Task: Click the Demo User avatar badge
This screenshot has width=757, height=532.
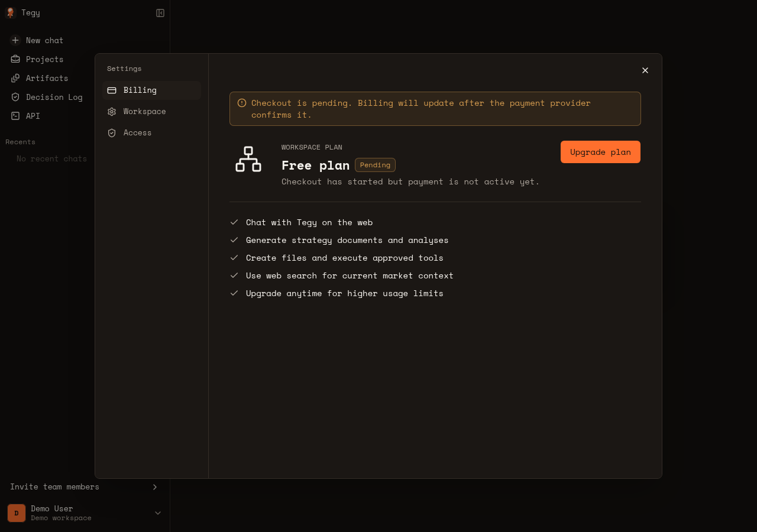Action: coord(17,513)
